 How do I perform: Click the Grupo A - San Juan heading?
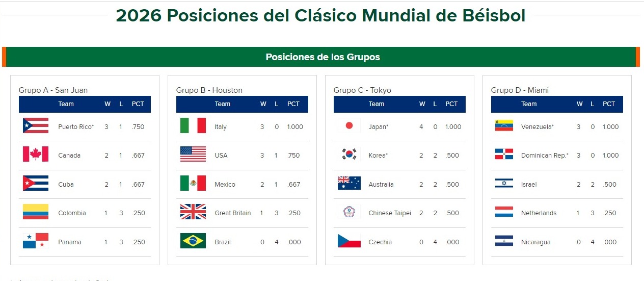point(53,90)
